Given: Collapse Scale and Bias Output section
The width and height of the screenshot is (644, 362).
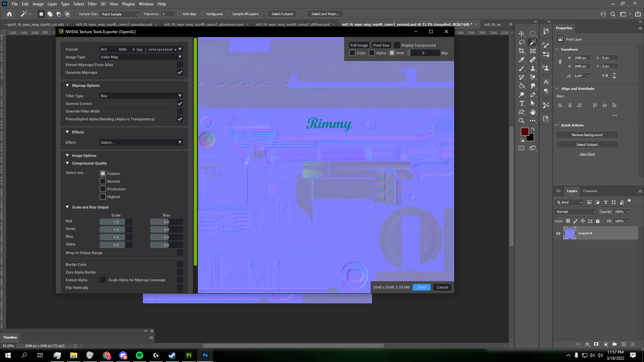Looking at the screenshot, I should (67, 207).
